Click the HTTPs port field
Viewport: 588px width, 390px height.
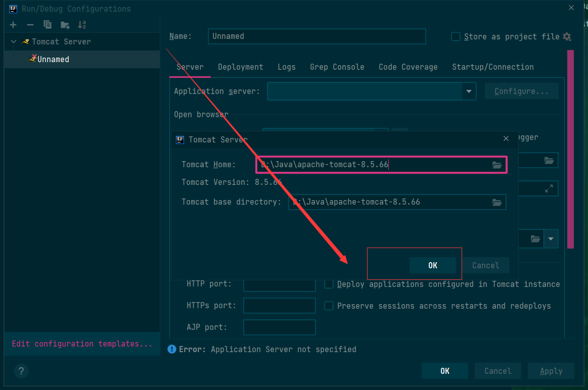point(280,306)
